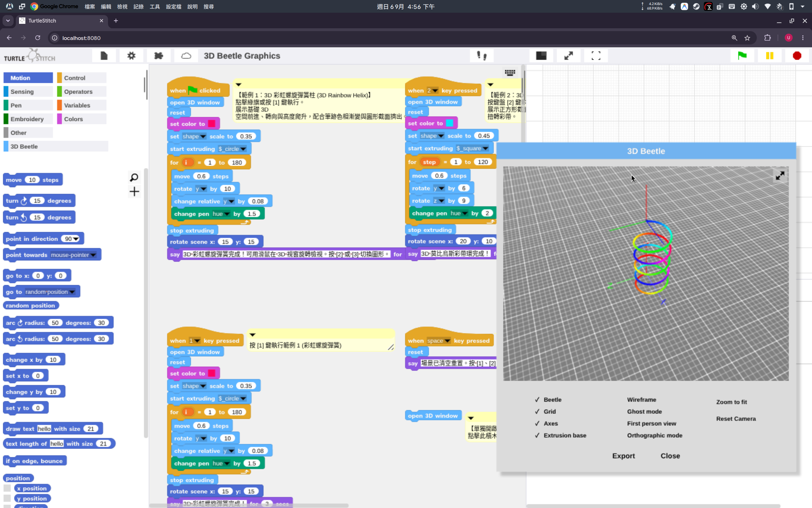Image resolution: width=812 pixels, height=508 pixels.
Task: Expand the 3D Beetle view with arrows icon
Action: (x=780, y=175)
